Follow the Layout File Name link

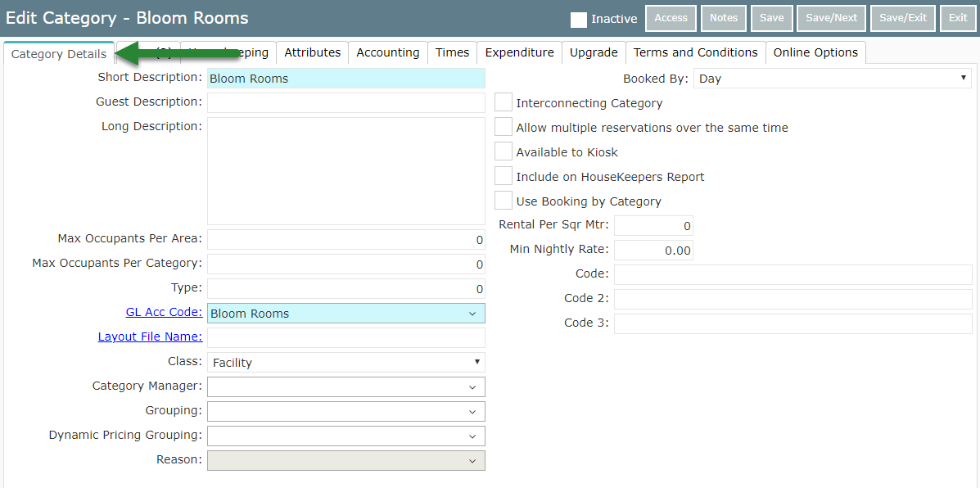[150, 337]
